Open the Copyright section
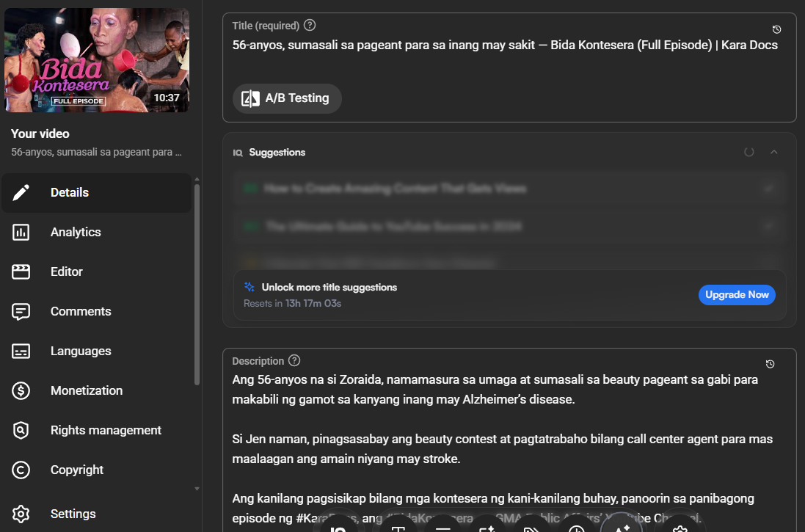 click(97, 470)
